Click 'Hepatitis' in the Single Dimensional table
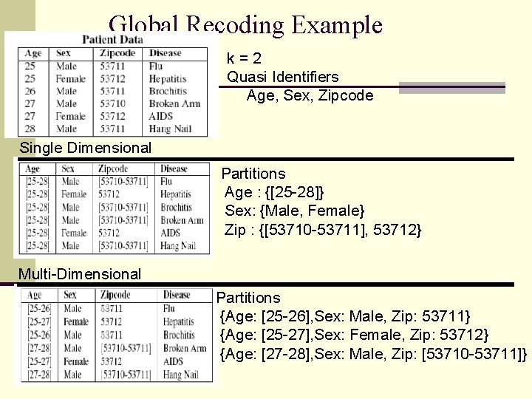 [176, 194]
